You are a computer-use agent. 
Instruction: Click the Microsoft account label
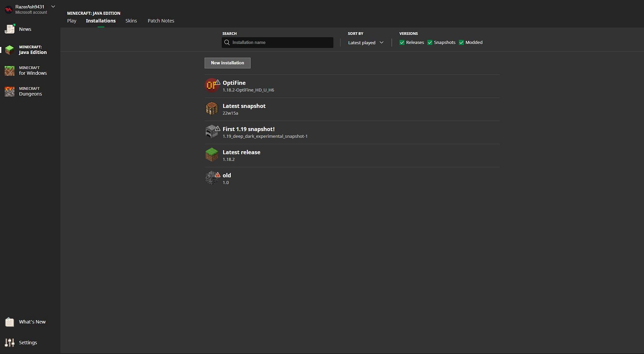31,12
